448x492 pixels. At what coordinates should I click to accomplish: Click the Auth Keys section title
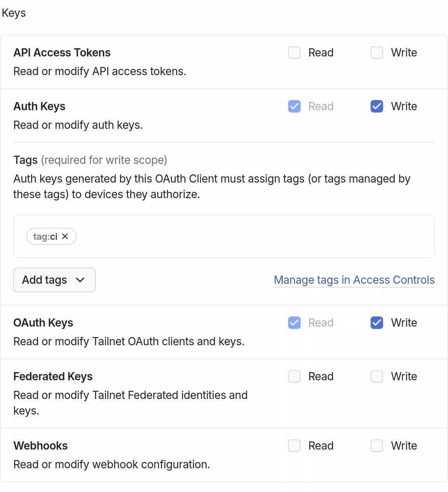pyautogui.click(x=39, y=106)
